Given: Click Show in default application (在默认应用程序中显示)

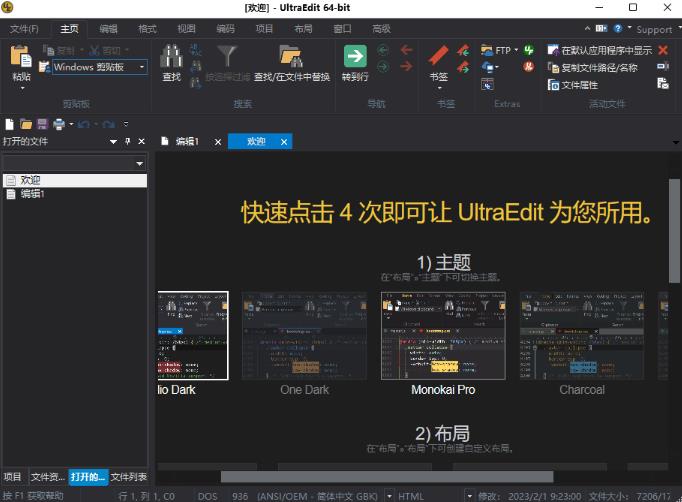Looking at the screenshot, I should point(600,50).
